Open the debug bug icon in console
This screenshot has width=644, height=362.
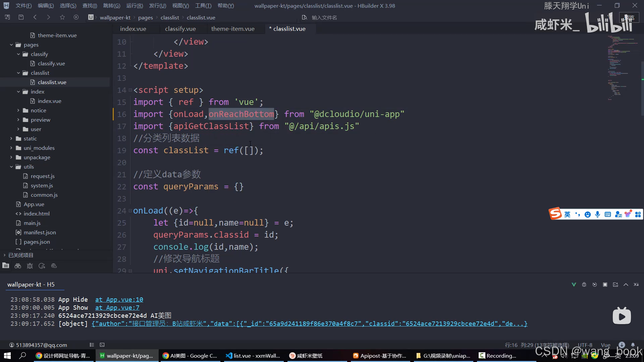pyautogui.click(x=584, y=285)
